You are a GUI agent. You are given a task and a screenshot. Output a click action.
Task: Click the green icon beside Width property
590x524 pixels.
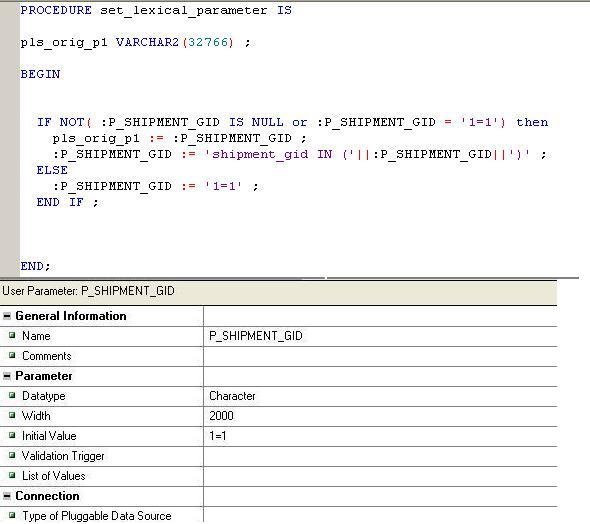click(x=12, y=415)
